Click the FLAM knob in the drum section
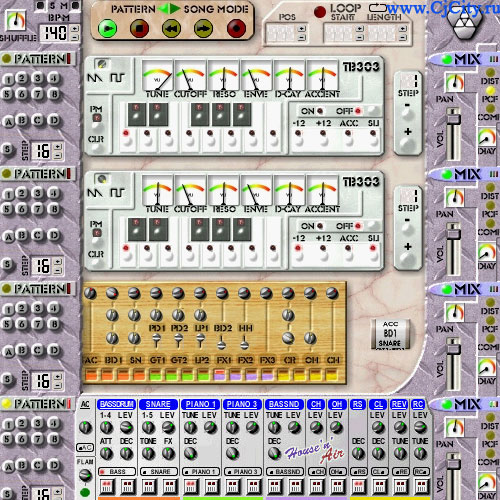 click(x=85, y=475)
